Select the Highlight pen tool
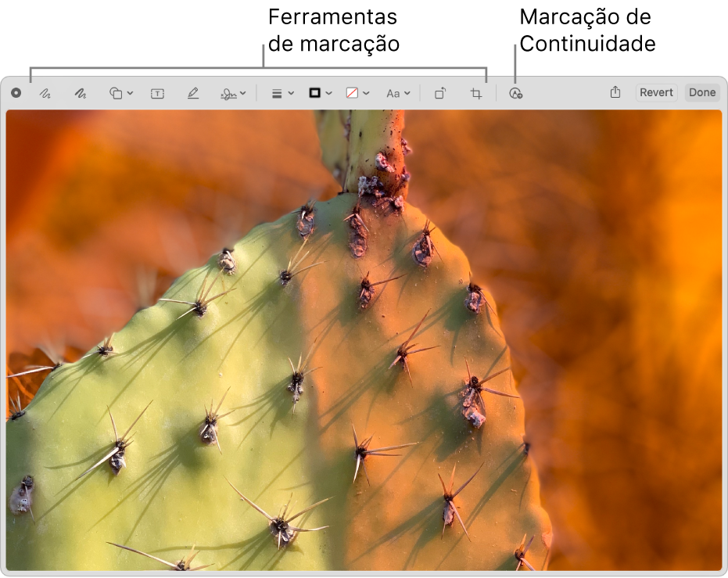Viewport: 728px width, 578px height. pos(192,93)
